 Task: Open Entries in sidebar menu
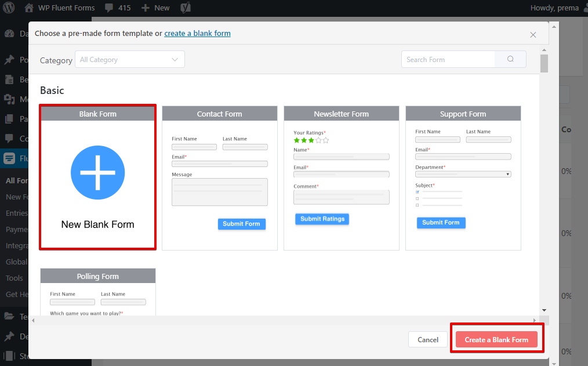(x=17, y=213)
